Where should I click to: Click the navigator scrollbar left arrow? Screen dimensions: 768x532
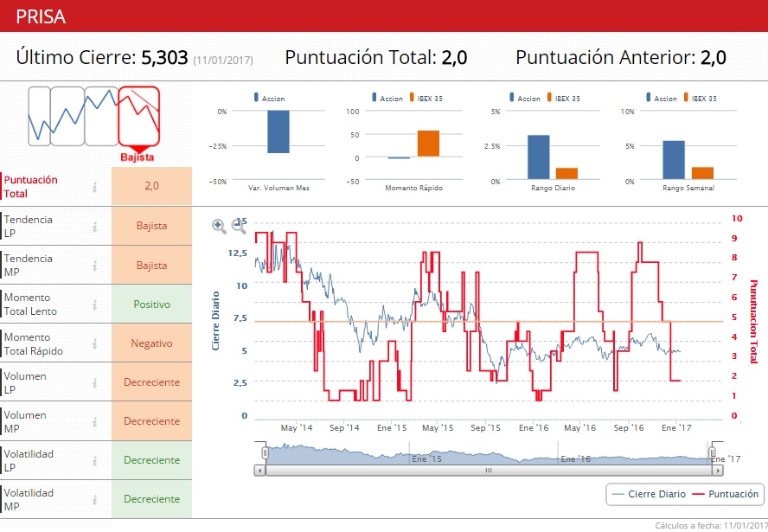click(259, 471)
